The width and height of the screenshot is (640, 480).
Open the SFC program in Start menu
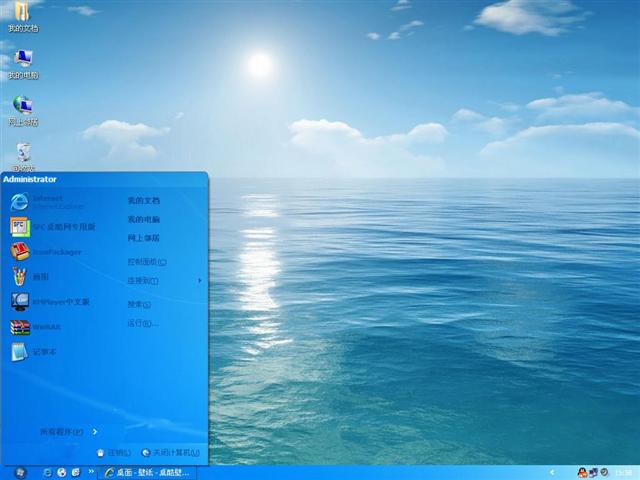point(53,227)
